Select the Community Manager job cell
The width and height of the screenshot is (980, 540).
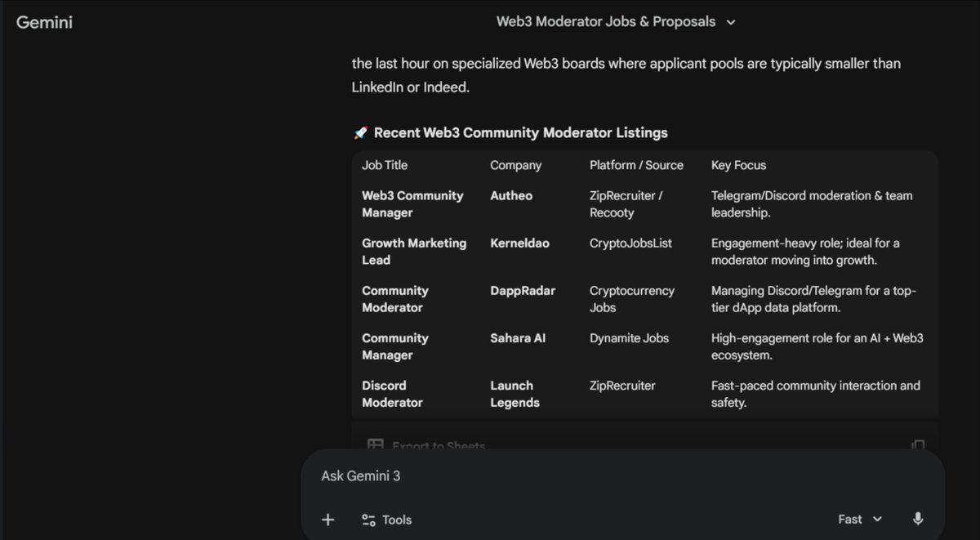coord(395,346)
